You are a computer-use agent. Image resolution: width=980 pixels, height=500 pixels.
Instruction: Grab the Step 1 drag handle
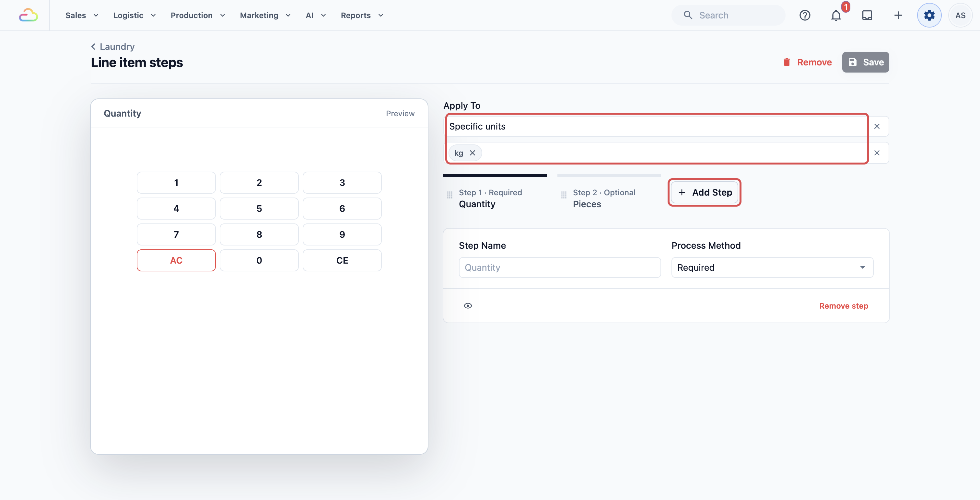pyautogui.click(x=450, y=195)
